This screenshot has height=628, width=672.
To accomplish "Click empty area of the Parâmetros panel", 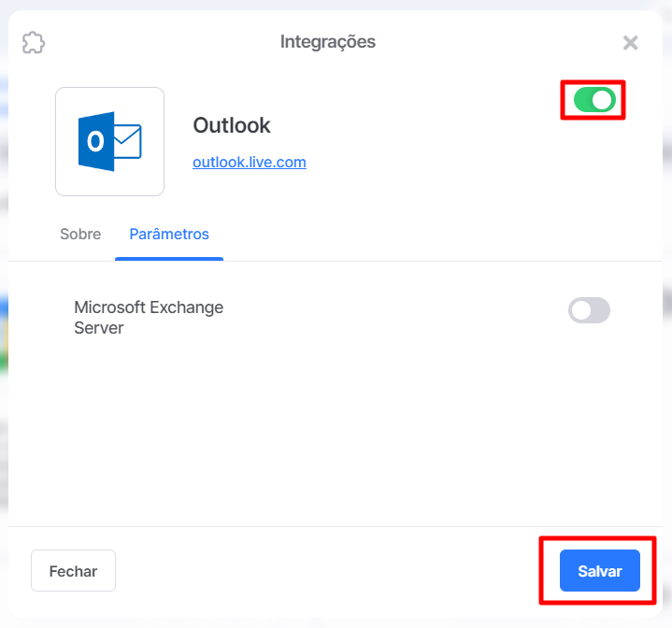I will coord(335,428).
